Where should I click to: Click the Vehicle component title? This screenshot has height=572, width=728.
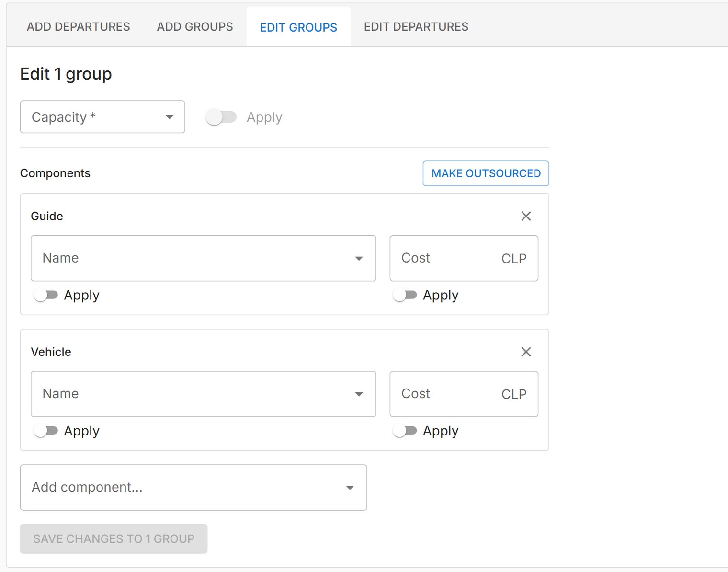point(51,352)
